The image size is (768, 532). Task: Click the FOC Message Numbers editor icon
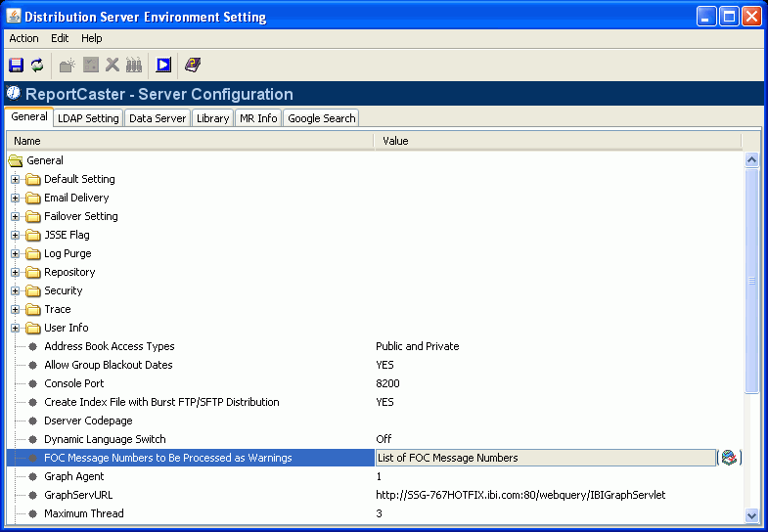point(729,458)
